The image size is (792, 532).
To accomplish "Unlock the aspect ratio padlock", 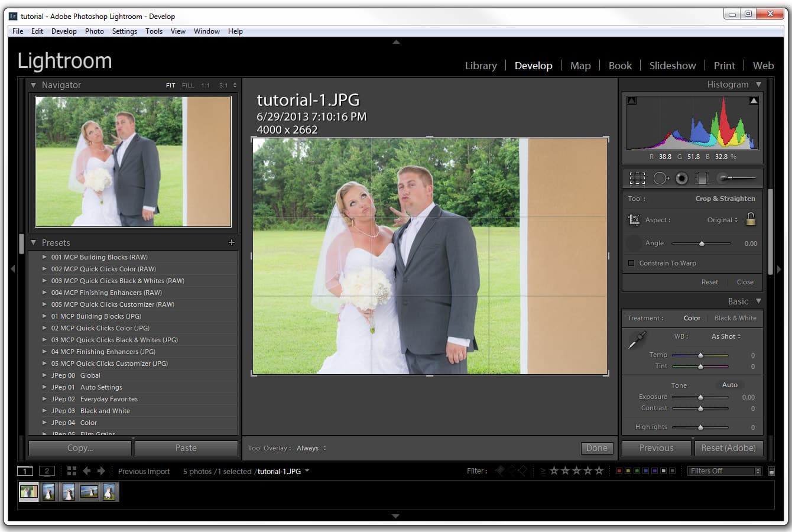I will [751, 219].
